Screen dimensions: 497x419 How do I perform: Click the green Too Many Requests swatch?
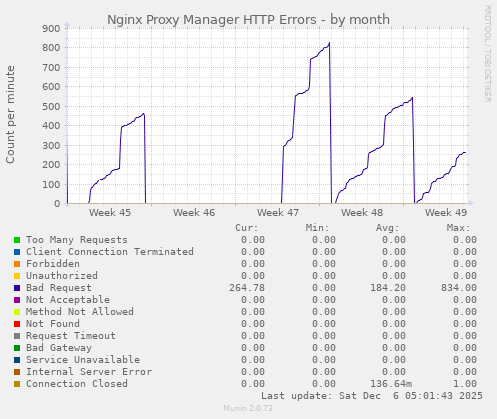pyautogui.click(x=17, y=240)
